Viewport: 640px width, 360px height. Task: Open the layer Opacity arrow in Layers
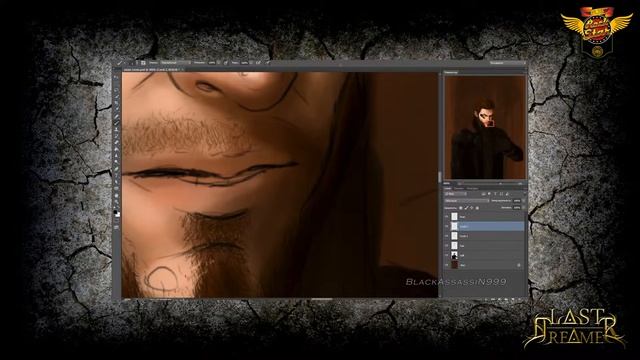pyautogui.click(x=523, y=200)
